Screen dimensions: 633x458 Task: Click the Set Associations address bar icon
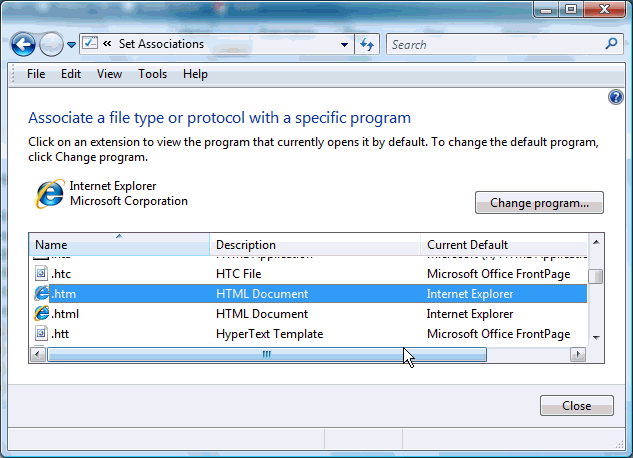tap(90, 43)
